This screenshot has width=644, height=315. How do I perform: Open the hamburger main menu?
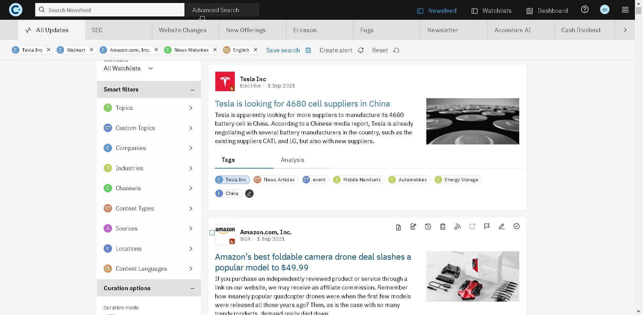[x=625, y=10]
